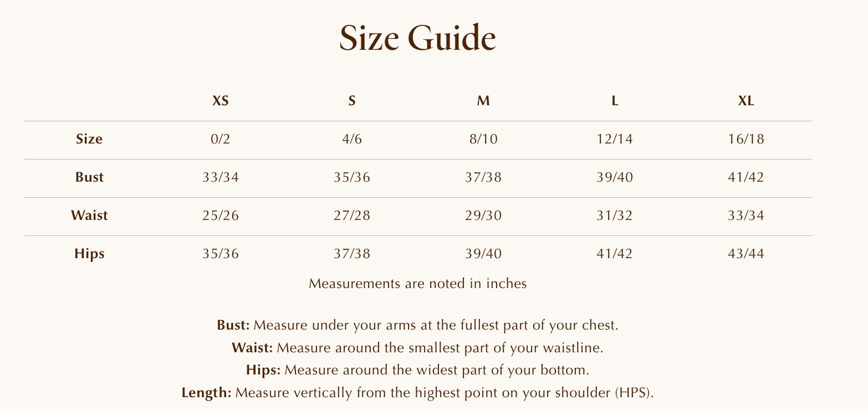Viewport: 868px width, 411px height.
Task: Click the Size row label
Action: pyautogui.click(x=89, y=139)
